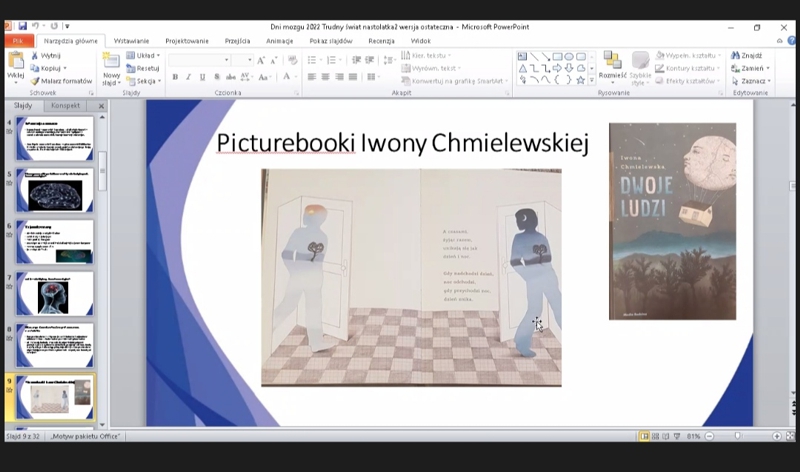Switch to Pokaz slajdów tab
Image resolution: width=800 pixels, height=472 pixels.
pyautogui.click(x=331, y=41)
